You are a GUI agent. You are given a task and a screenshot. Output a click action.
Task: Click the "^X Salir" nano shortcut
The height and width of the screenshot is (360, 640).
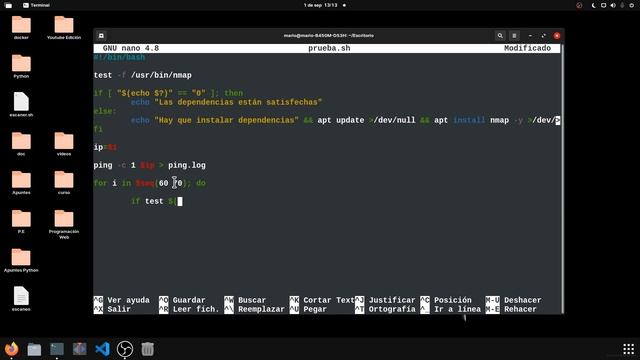click(112, 309)
